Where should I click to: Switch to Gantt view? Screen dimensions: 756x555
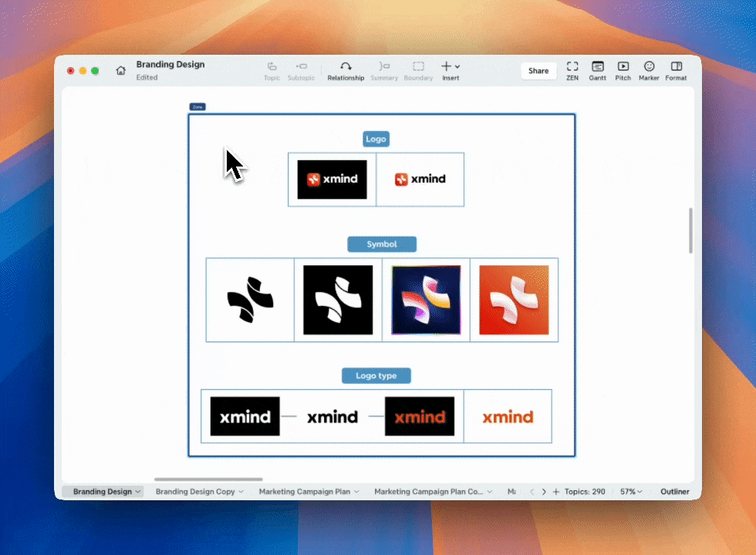[597, 71]
